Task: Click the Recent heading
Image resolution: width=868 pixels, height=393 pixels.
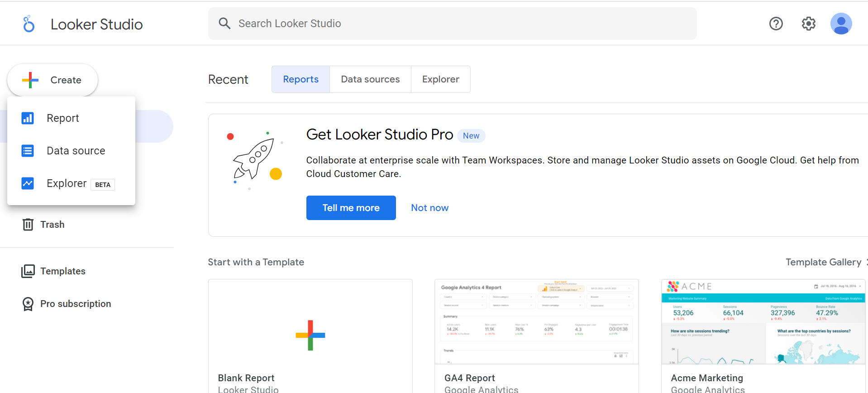Action: pyautogui.click(x=228, y=80)
